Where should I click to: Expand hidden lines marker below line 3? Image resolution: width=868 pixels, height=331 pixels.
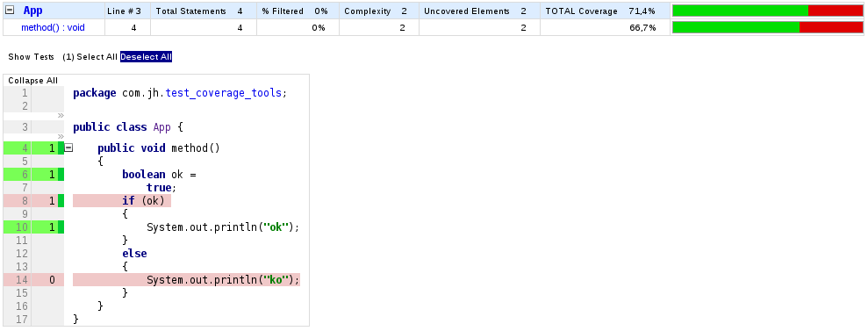pos(61,136)
